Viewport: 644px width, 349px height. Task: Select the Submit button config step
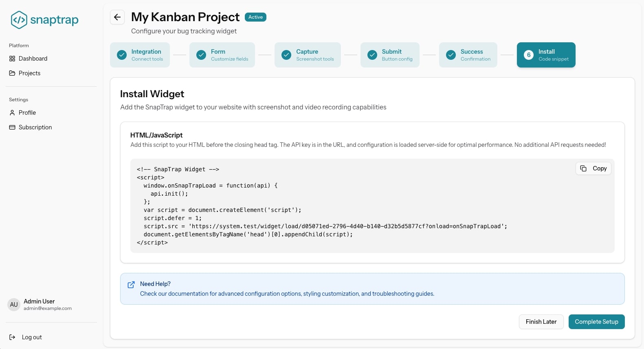390,55
